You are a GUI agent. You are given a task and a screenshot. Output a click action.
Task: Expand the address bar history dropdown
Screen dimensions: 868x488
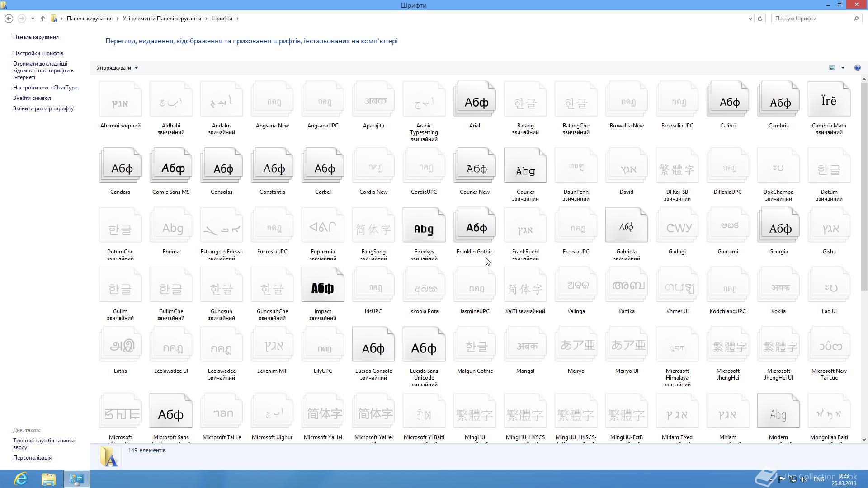[x=750, y=19]
